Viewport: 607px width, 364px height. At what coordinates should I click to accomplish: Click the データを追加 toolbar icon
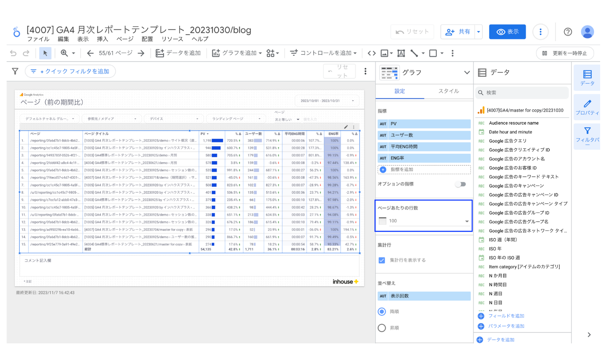160,53
